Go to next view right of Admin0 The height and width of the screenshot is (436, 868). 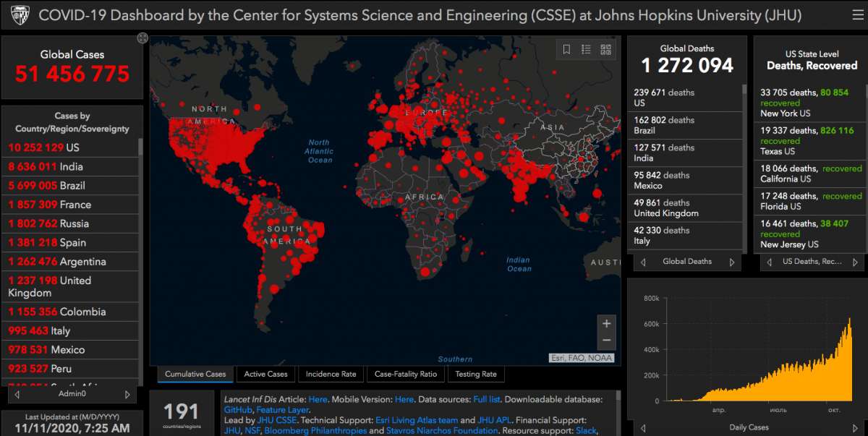pos(127,395)
